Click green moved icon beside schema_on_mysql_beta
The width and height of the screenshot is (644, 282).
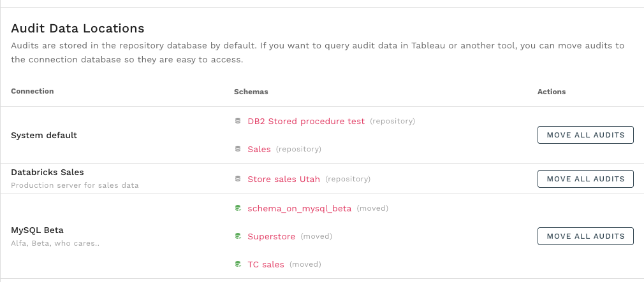(238, 208)
